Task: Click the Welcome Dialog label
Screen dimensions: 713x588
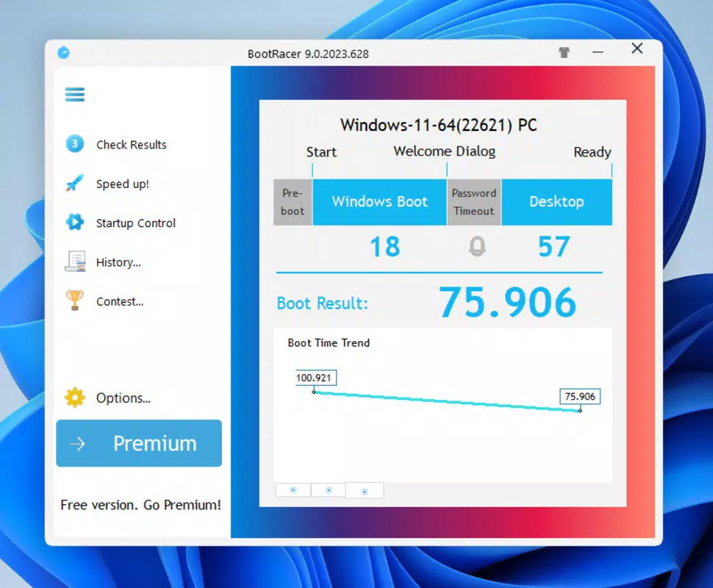Action: [444, 151]
